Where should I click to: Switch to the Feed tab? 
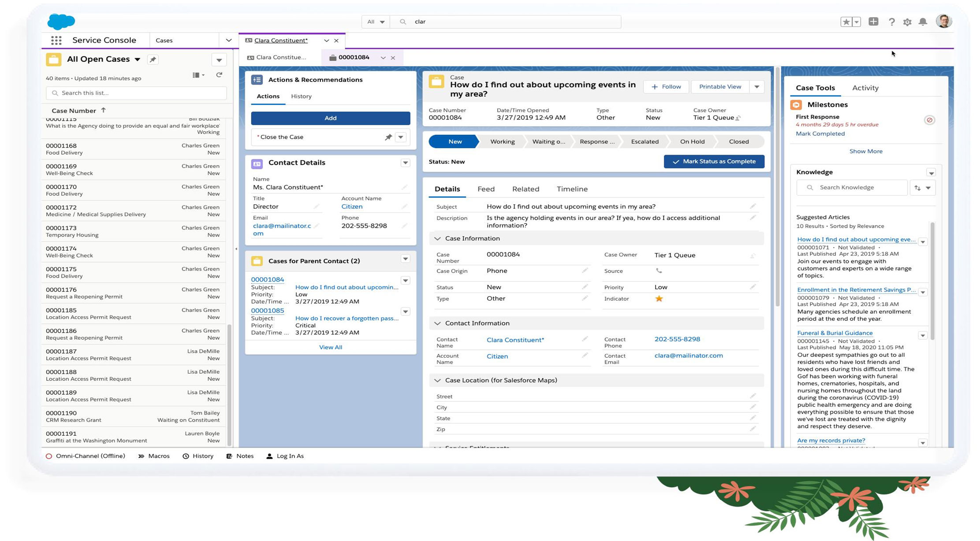coord(486,189)
